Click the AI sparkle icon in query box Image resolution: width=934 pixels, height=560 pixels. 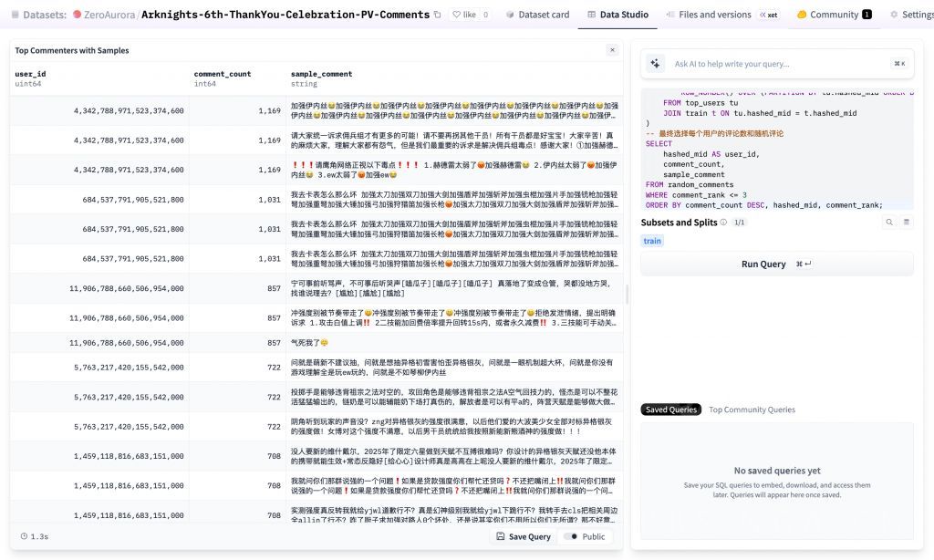tap(654, 64)
